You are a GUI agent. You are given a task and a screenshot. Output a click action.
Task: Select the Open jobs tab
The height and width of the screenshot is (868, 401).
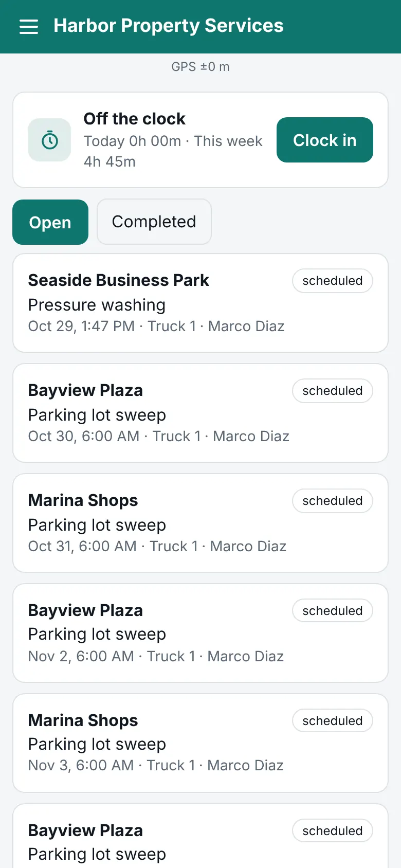(x=50, y=222)
